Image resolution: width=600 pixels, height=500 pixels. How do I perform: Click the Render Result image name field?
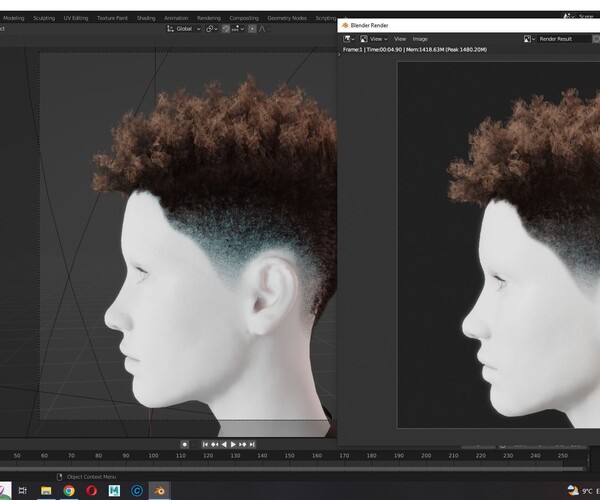tap(564, 39)
